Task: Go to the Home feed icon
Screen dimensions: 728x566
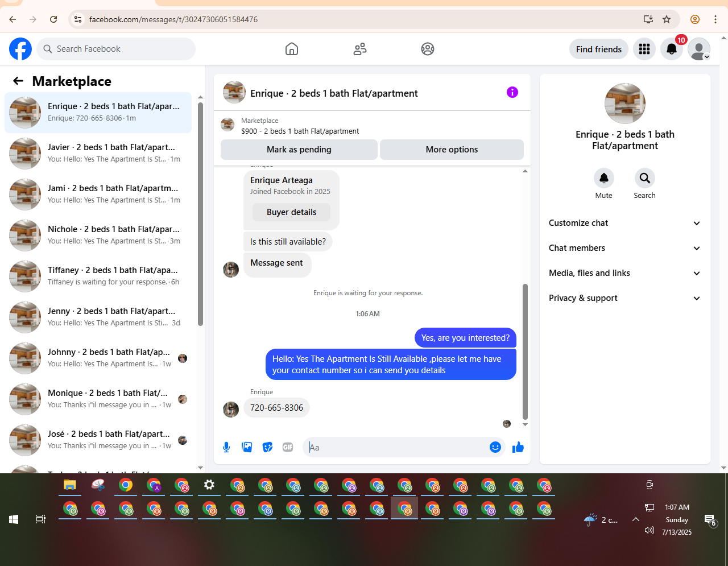Action: (292, 49)
